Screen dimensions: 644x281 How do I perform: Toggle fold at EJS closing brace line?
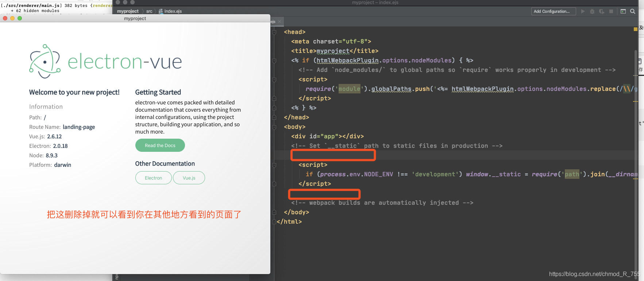tap(274, 108)
